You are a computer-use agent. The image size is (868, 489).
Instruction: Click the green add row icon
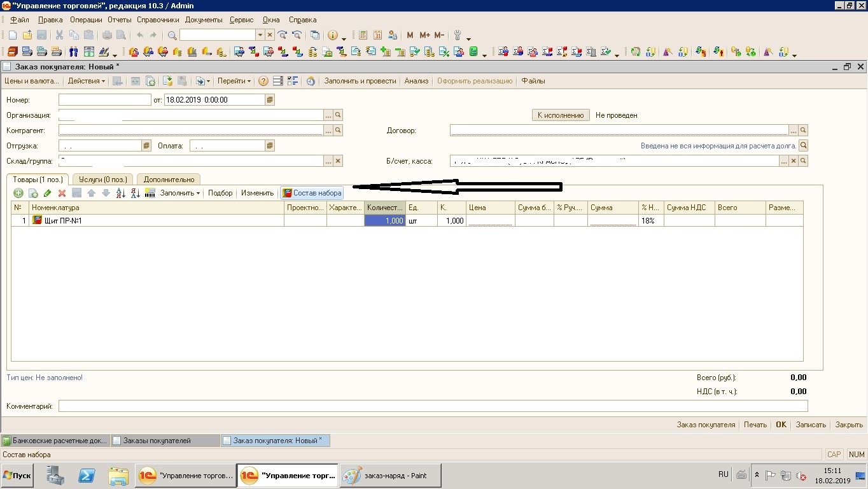[x=18, y=193]
